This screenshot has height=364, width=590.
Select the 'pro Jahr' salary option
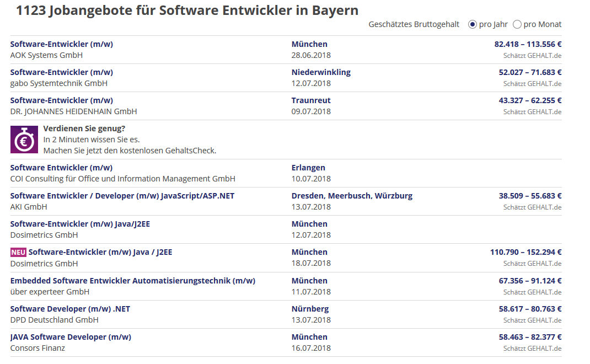click(x=472, y=24)
